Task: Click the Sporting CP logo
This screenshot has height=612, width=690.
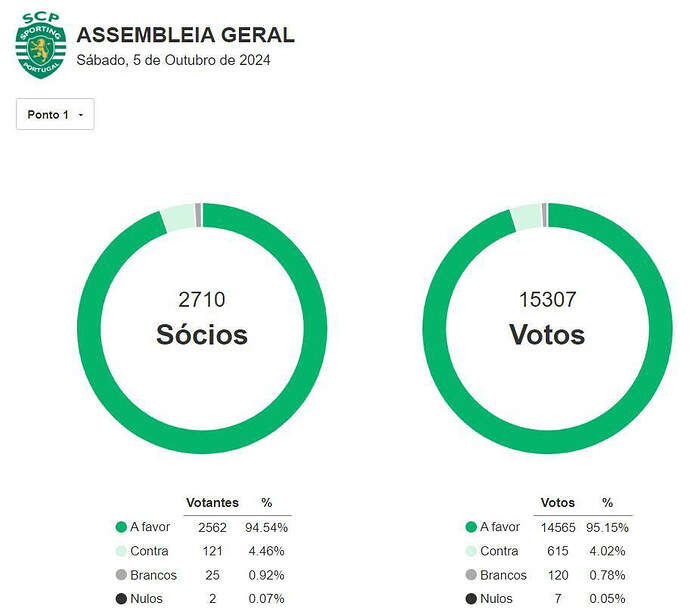Action: tap(40, 46)
